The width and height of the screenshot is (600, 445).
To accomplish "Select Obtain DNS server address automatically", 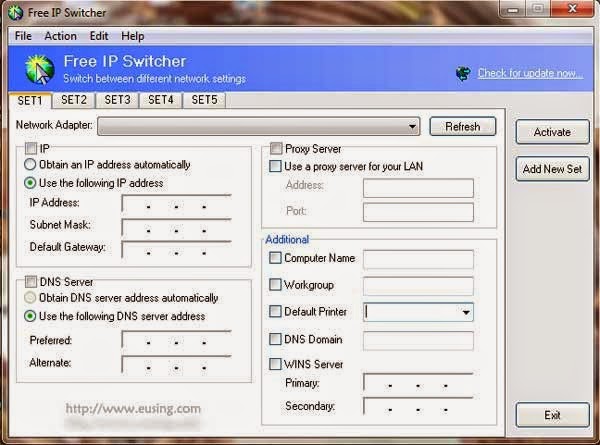I will pyautogui.click(x=30, y=298).
